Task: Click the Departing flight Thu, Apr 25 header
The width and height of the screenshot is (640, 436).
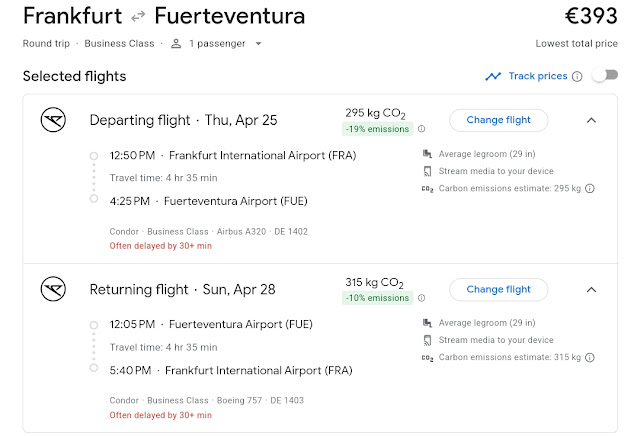Action: [183, 121]
